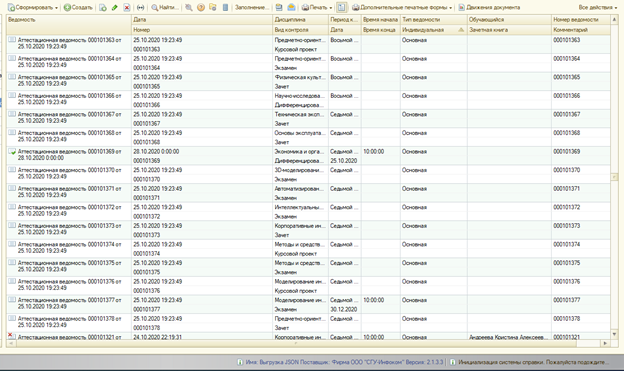Click the first icon after Заполнение button

[x=279, y=7]
